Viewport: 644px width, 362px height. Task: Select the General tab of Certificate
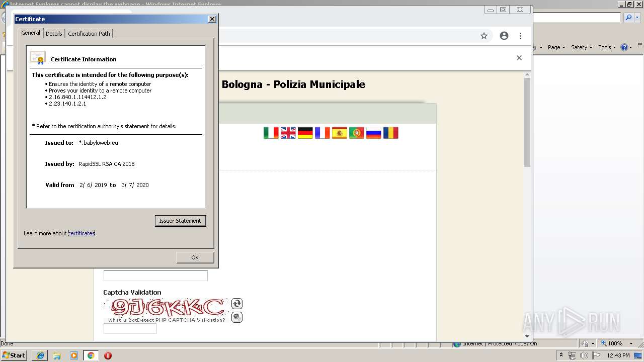tap(30, 33)
